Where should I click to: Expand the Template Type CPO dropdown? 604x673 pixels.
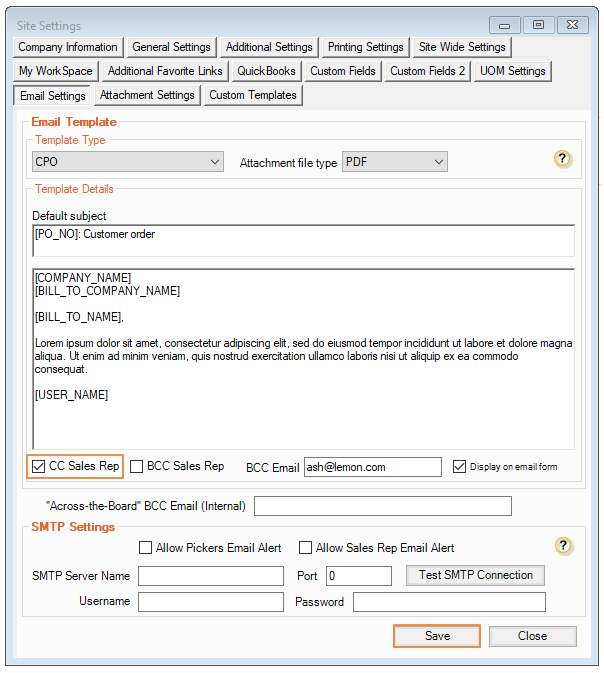click(128, 162)
